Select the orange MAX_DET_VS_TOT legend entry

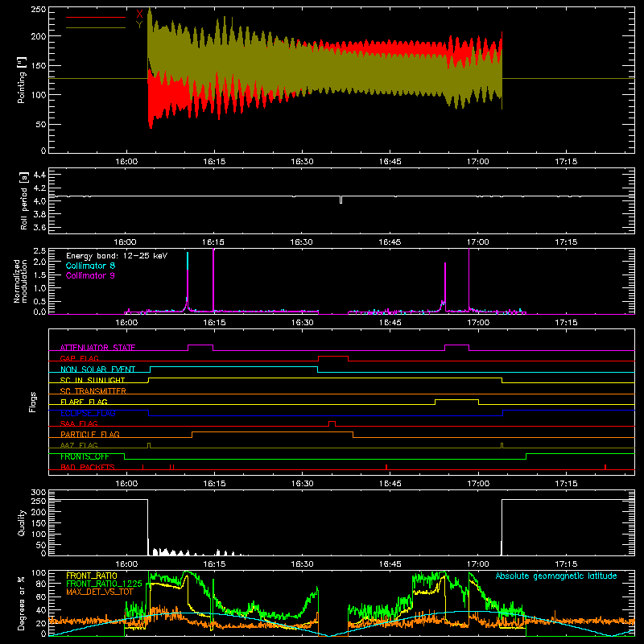pos(100,592)
